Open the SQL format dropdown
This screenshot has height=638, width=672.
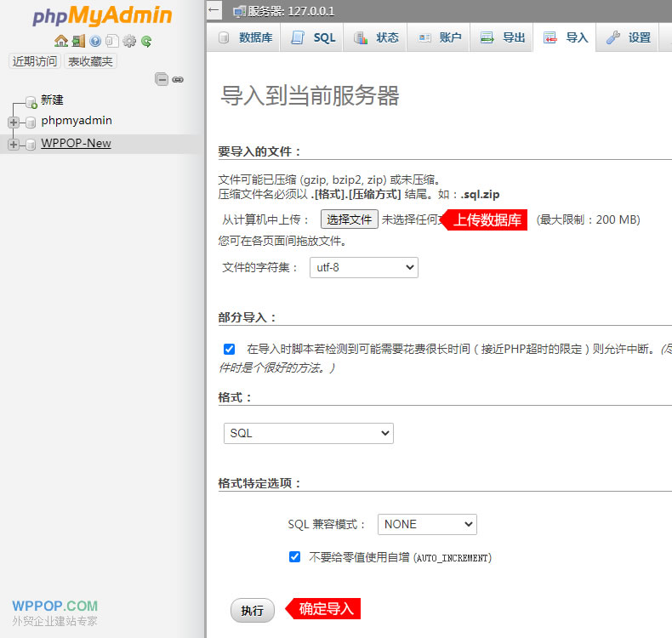click(x=308, y=433)
